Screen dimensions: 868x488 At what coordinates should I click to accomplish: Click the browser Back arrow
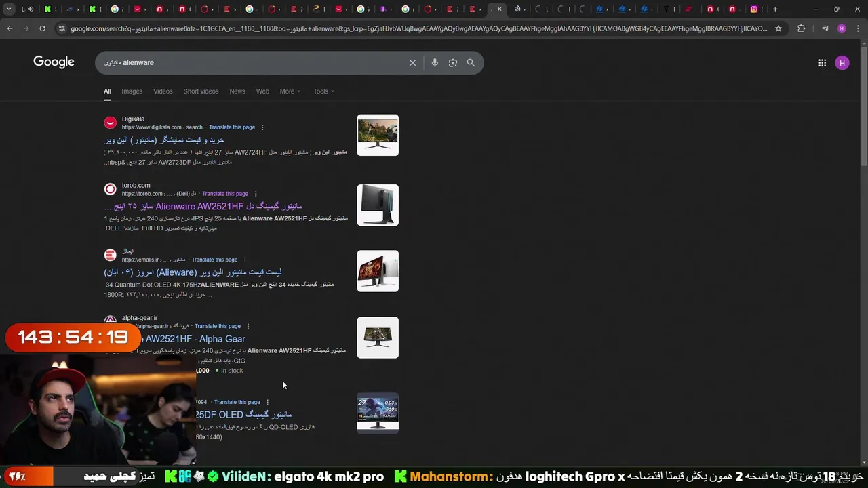[x=9, y=28]
